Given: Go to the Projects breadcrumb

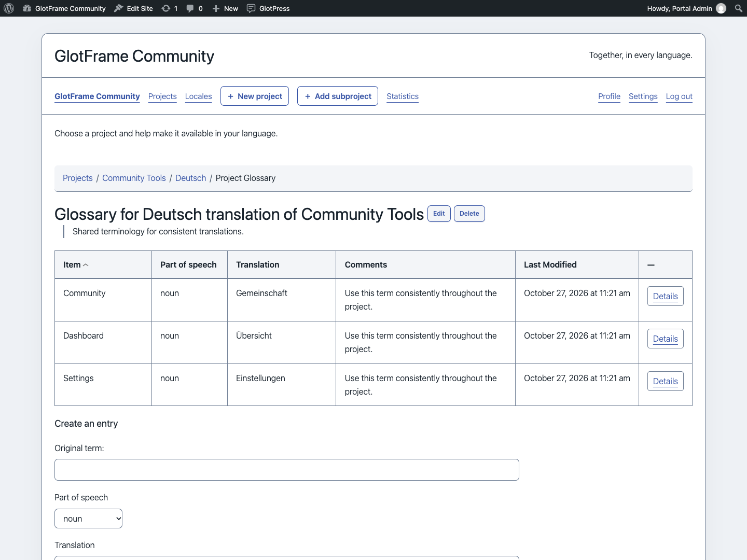Looking at the screenshot, I should coord(78,178).
